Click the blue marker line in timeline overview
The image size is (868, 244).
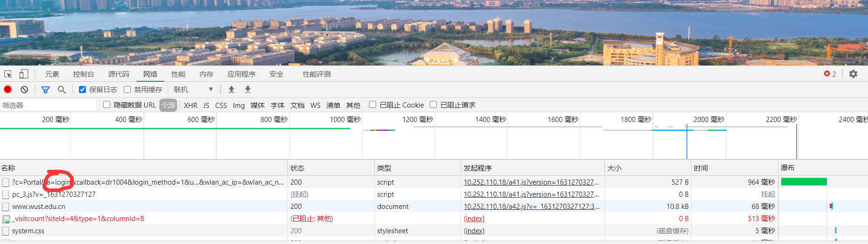coord(687,142)
